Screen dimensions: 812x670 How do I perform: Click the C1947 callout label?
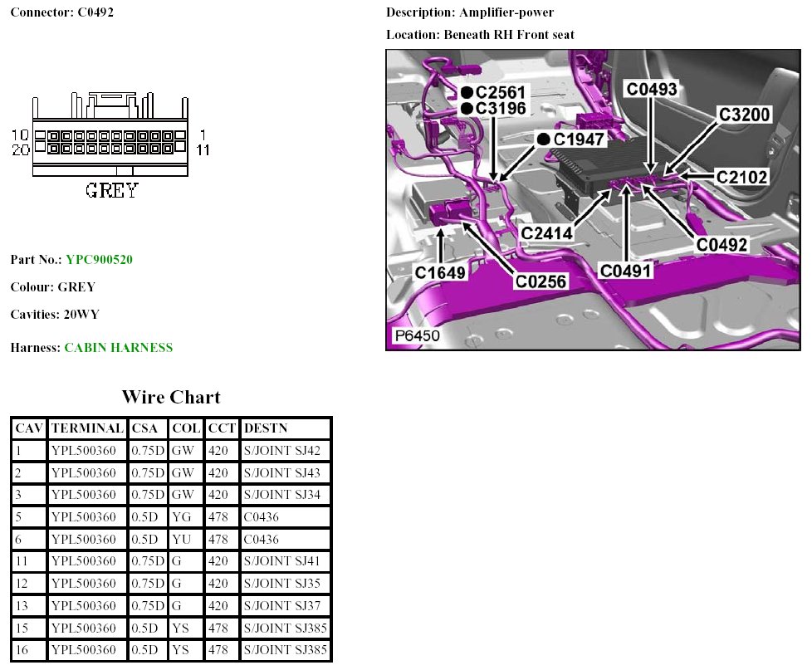pyautogui.click(x=574, y=139)
